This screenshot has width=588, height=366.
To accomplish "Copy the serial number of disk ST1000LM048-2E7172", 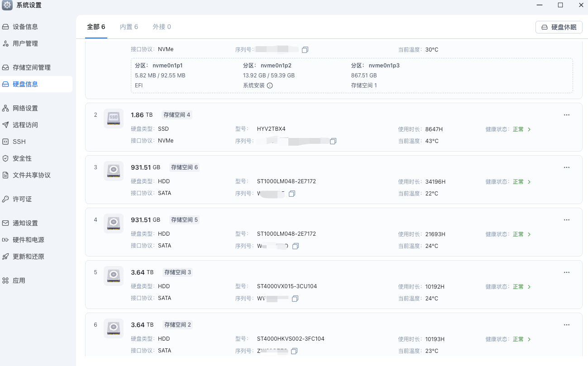I will [x=292, y=193].
